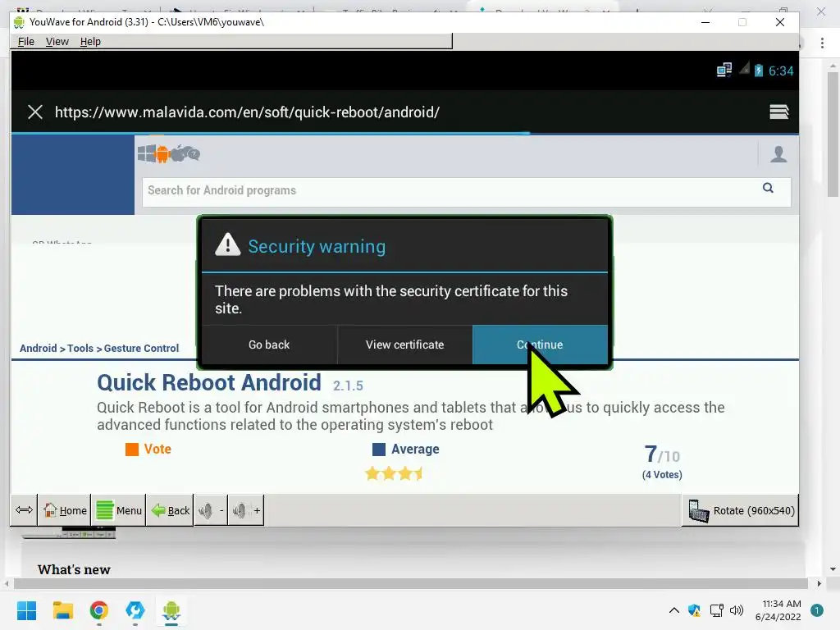Click the (4 Votes) text

click(x=662, y=475)
